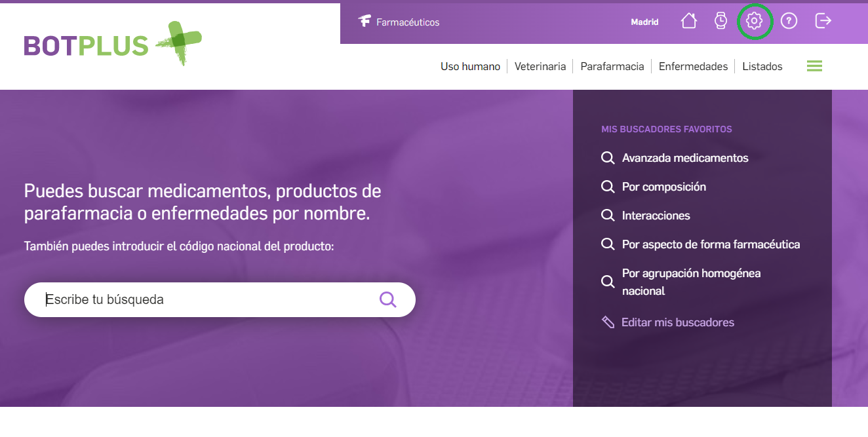Expand the green hamburger menu

tap(814, 66)
